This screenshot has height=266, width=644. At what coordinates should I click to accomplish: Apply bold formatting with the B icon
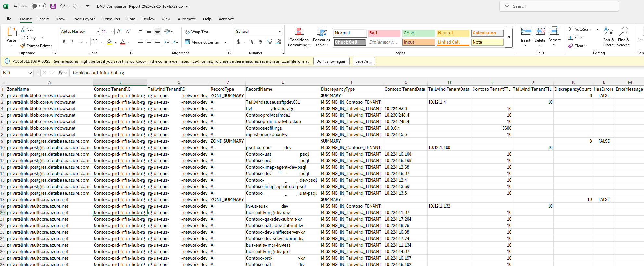coord(64,42)
